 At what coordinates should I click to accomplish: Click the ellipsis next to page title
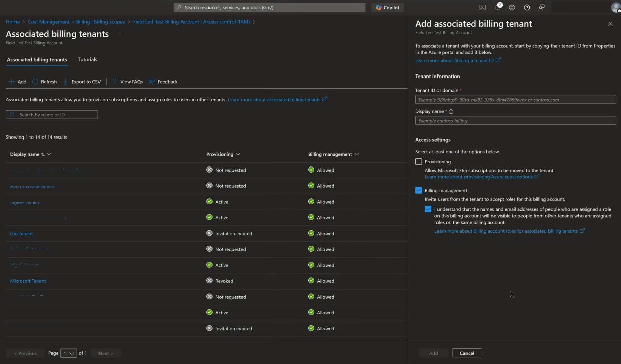[120, 34]
